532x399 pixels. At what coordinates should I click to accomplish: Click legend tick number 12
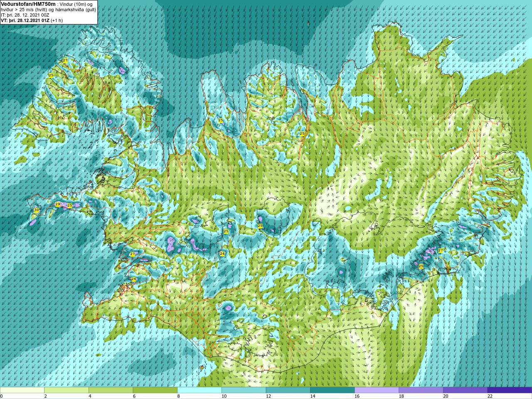click(268, 396)
